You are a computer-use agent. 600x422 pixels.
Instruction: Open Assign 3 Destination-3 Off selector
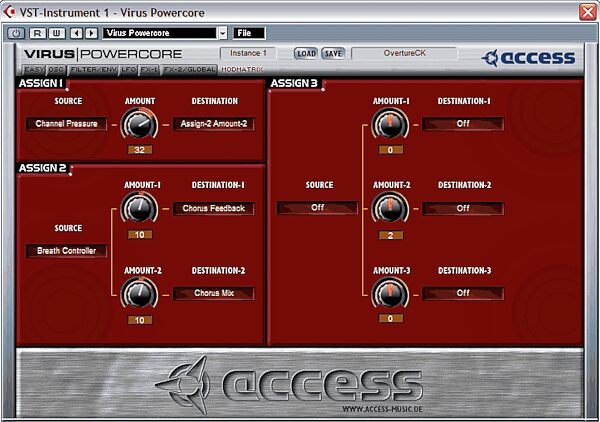pyautogui.click(x=463, y=293)
